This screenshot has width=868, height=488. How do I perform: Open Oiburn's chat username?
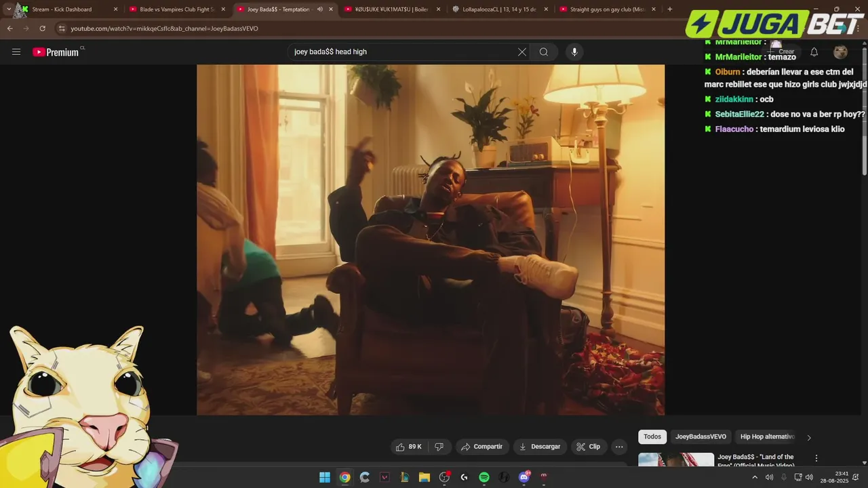727,72
